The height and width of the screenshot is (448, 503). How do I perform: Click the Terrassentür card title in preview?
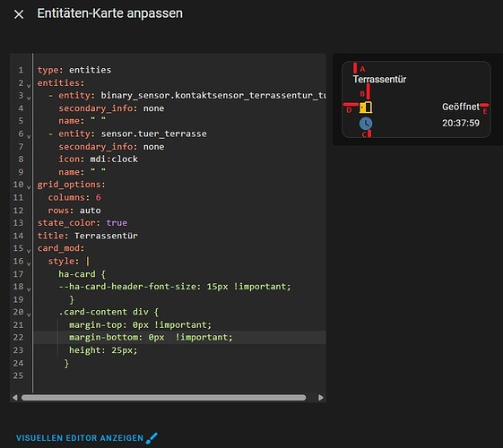point(379,79)
